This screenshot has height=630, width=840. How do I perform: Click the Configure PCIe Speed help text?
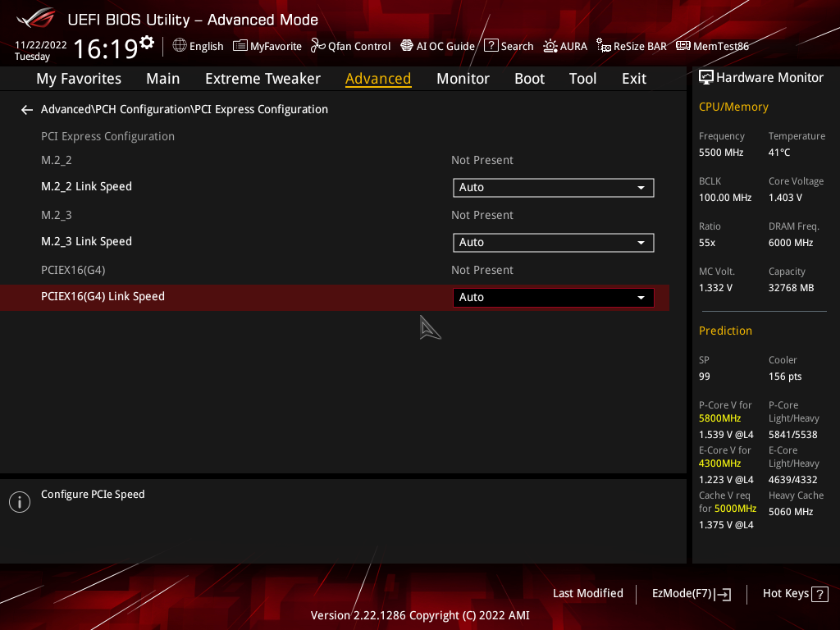[x=93, y=495]
